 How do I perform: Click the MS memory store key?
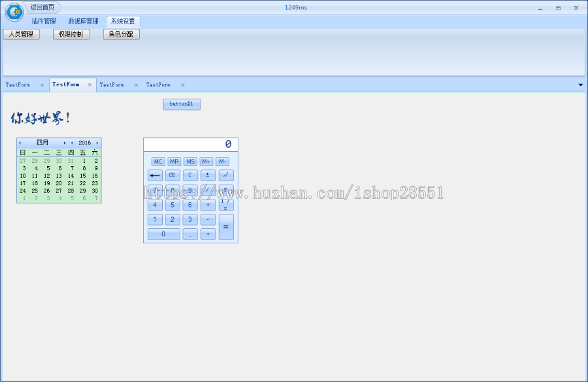pyautogui.click(x=191, y=162)
